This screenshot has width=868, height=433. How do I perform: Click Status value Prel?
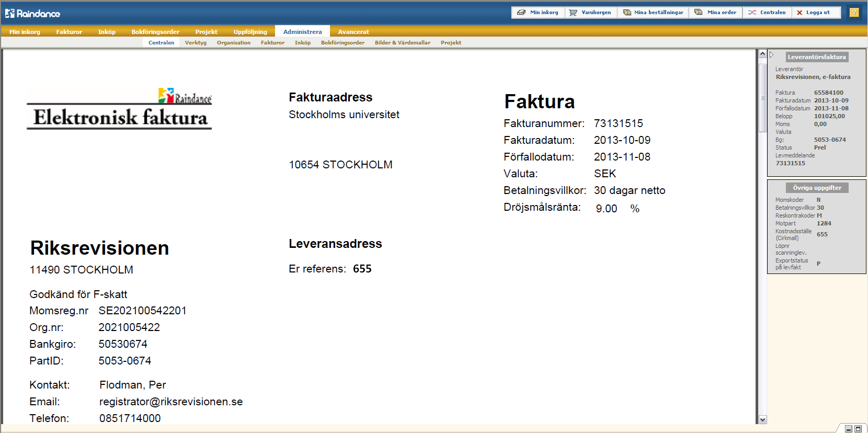[x=820, y=147]
